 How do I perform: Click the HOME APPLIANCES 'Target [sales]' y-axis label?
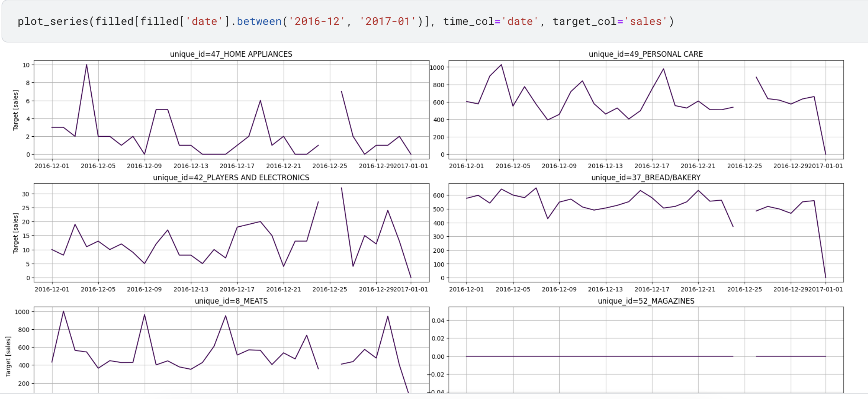[x=16, y=110]
